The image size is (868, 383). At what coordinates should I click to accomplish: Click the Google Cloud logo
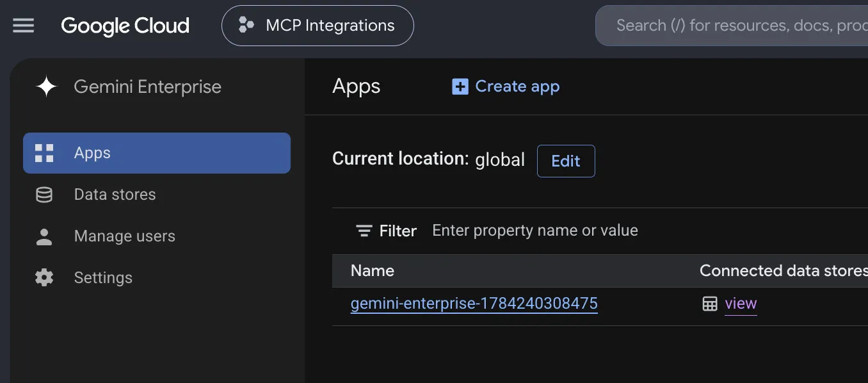coord(125,26)
